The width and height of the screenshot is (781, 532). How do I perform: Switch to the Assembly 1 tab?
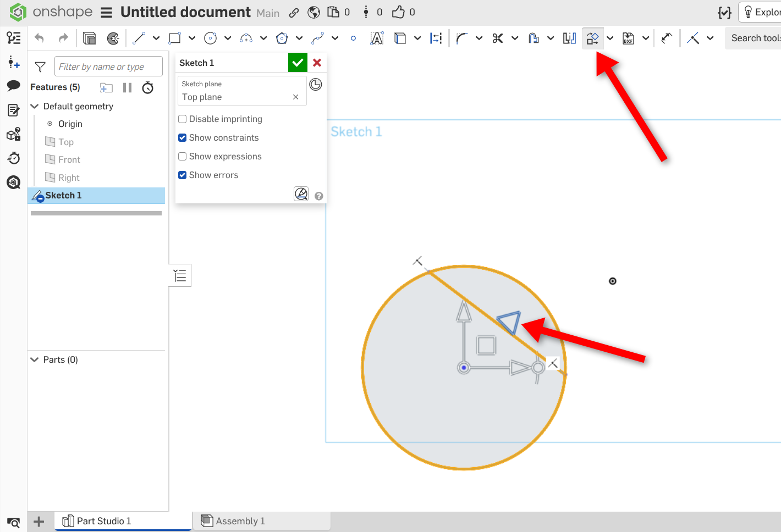pyautogui.click(x=262, y=521)
